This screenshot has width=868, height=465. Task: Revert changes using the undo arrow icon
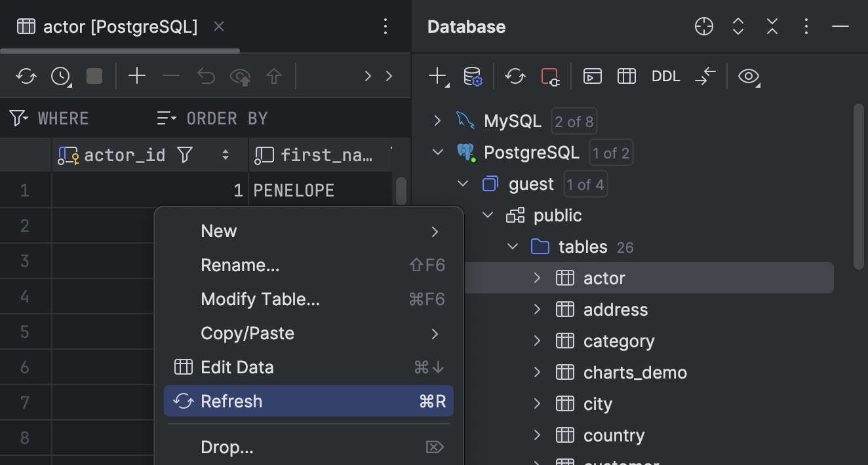206,76
